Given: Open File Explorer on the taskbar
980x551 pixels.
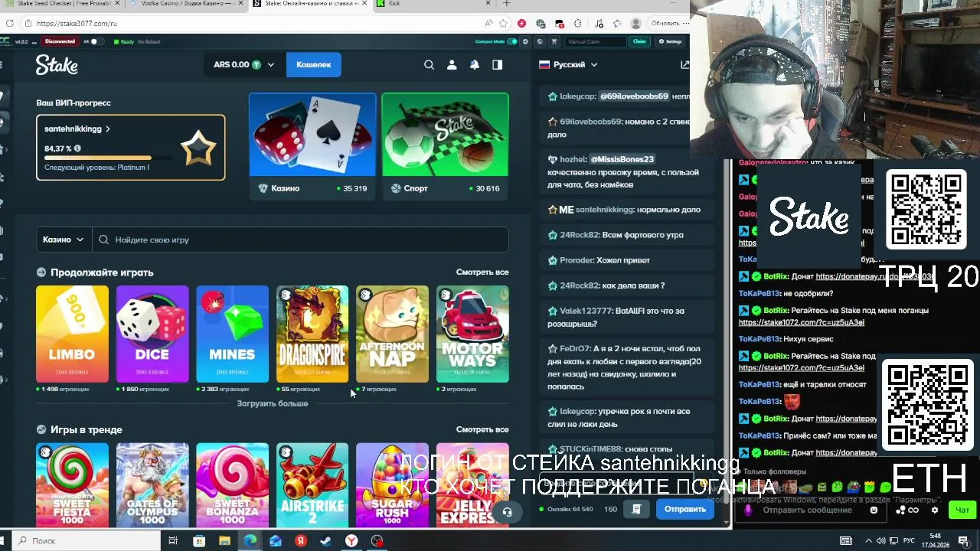Looking at the screenshot, I should (x=224, y=541).
